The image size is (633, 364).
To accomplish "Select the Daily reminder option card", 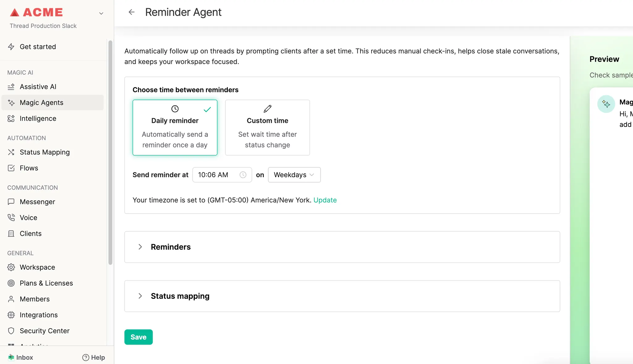I will click(175, 128).
